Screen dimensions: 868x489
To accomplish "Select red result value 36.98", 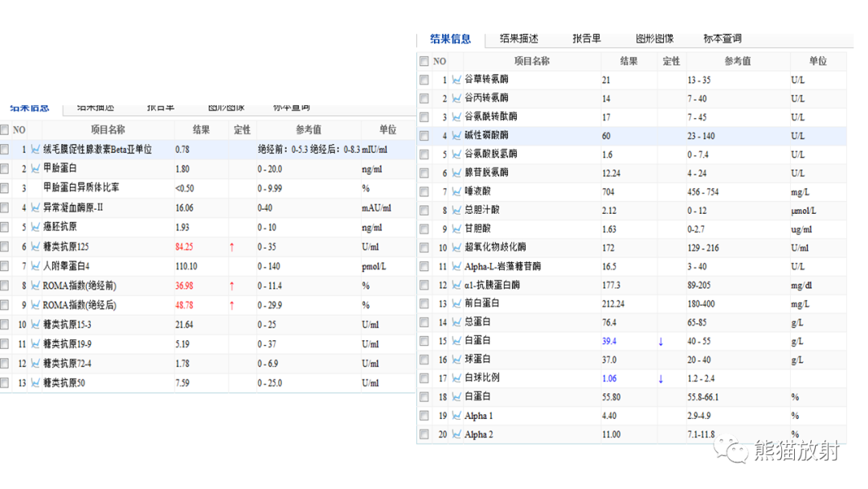I will point(184,286).
